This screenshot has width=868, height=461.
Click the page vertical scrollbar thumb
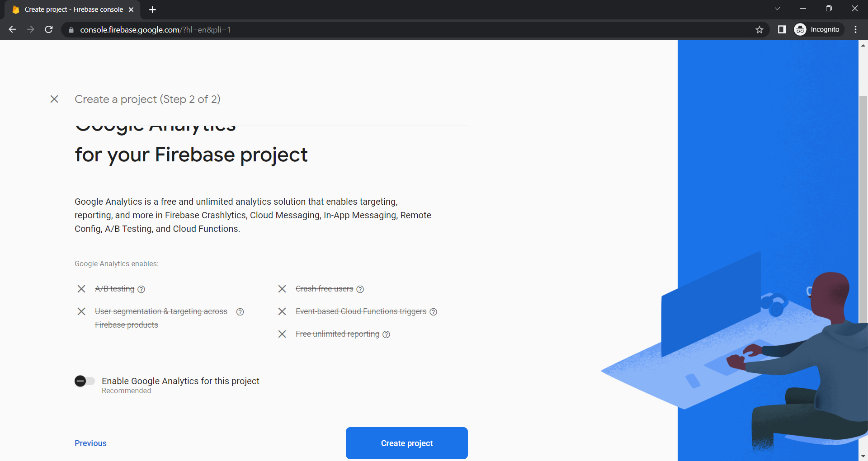pyautogui.click(x=863, y=271)
